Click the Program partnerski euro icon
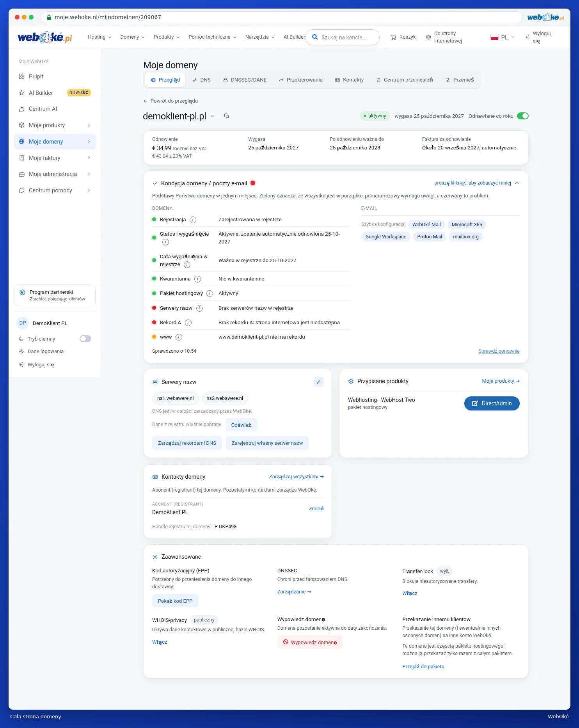Screen dimensions: 579x728 point(22,292)
